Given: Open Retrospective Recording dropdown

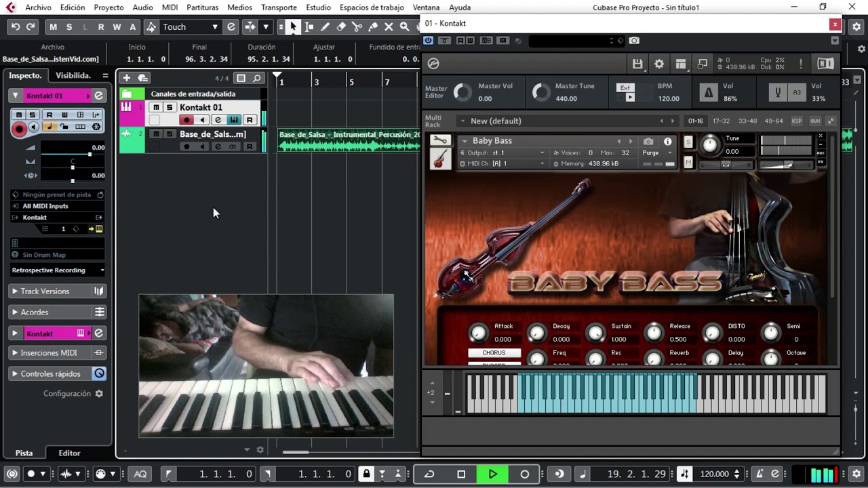Looking at the screenshot, I should [58, 270].
